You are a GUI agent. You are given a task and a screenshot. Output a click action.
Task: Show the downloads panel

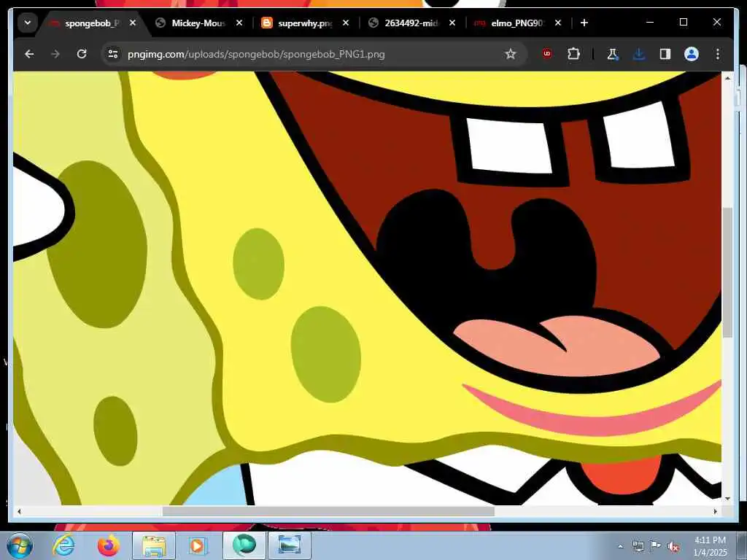pyautogui.click(x=639, y=54)
